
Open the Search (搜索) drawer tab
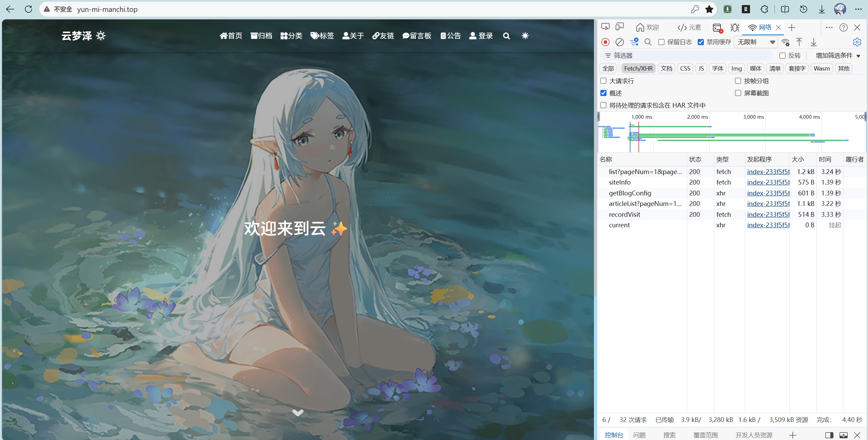pyautogui.click(x=670, y=435)
